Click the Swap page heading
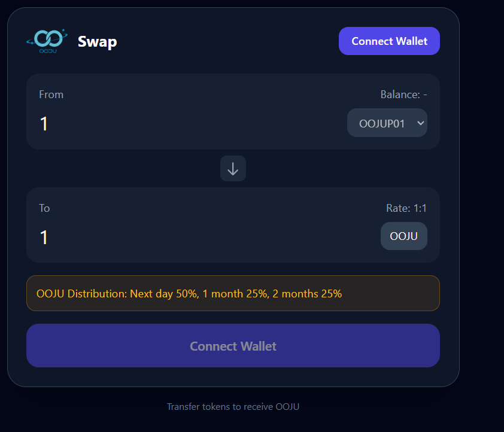 pyautogui.click(x=97, y=41)
